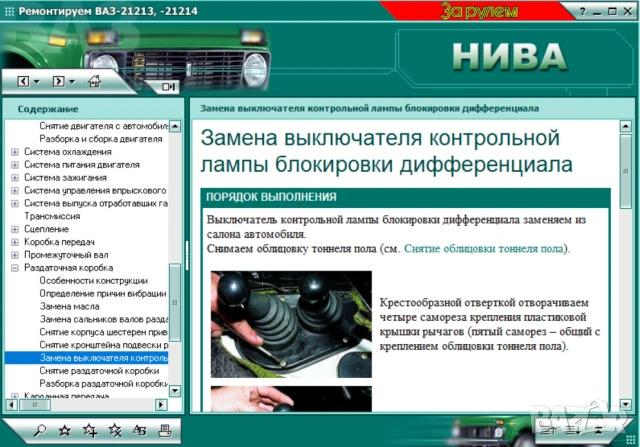The height and width of the screenshot is (447, 640).
Task: Expand the Сцепление node
Action: [x=15, y=229]
